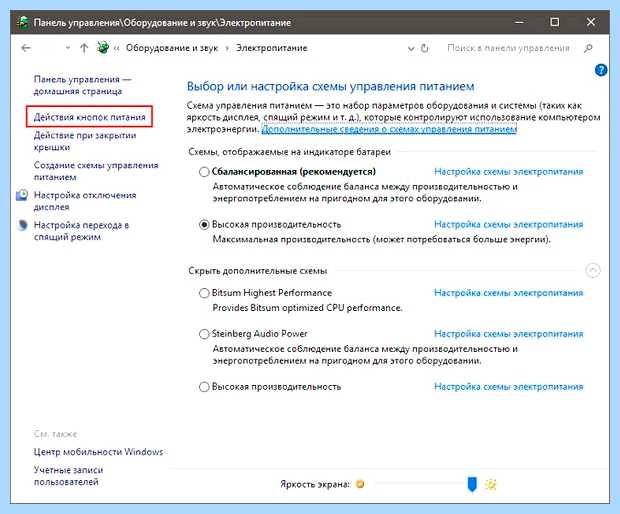Viewport: 620px width, 514px height.
Task: Open 'Действие при закрытии крышки' link
Action: pos(85,141)
